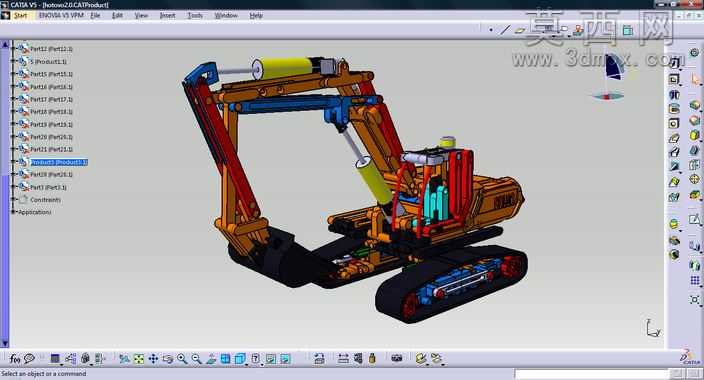Click the camera capture icon

[396, 358]
